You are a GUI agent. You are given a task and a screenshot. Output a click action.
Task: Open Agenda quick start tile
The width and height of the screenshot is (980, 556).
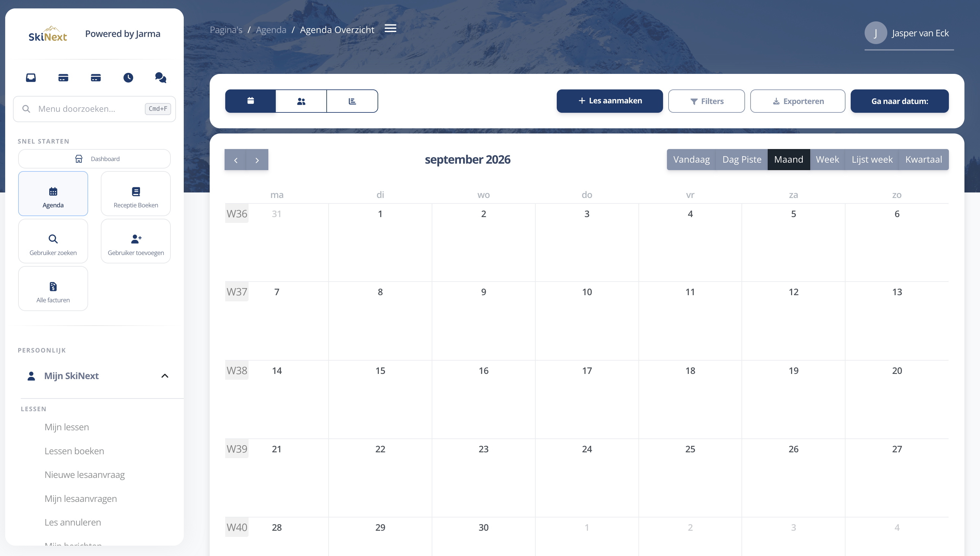pyautogui.click(x=53, y=194)
